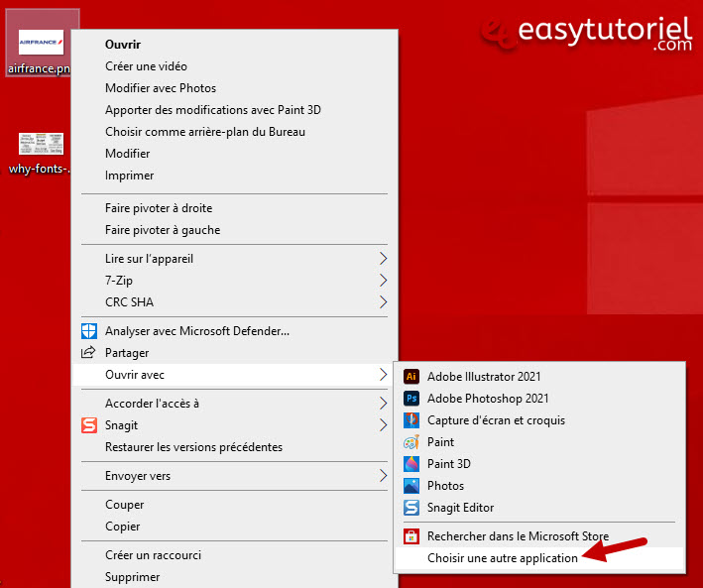Viewport: 703px width, 588px height.
Task: Open the Envoyer vers entry
Action: click(x=234, y=476)
